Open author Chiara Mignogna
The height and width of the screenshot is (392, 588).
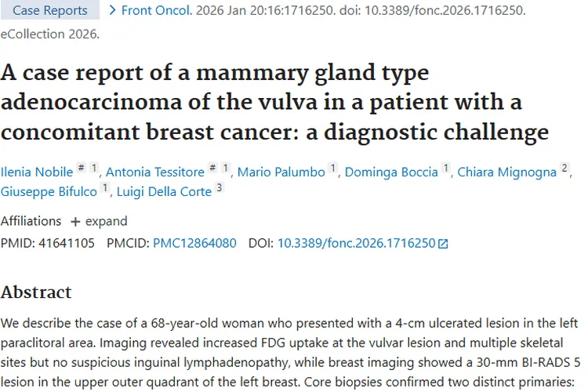[x=506, y=172]
